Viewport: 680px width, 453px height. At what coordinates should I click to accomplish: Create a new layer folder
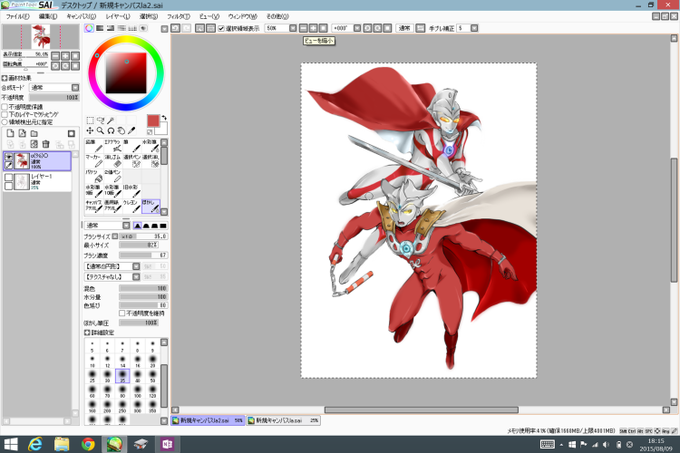pyautogui.click(x=34, y=134)
